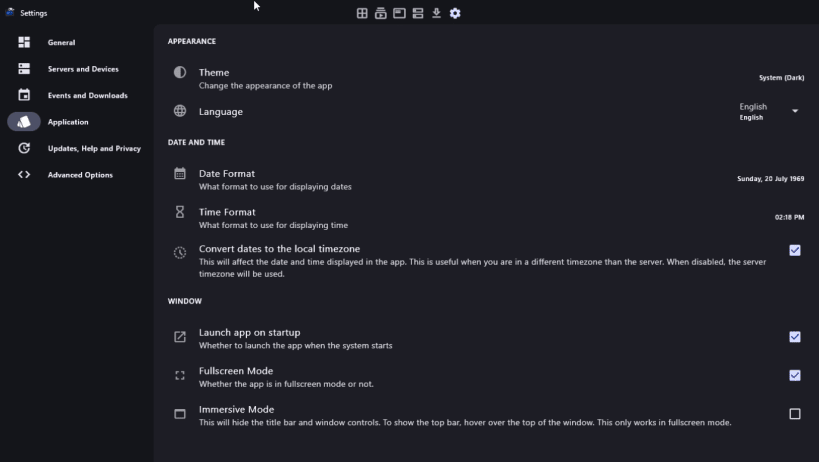Toggle the Convert dates to local timezone checkbox

click(795, 250)
